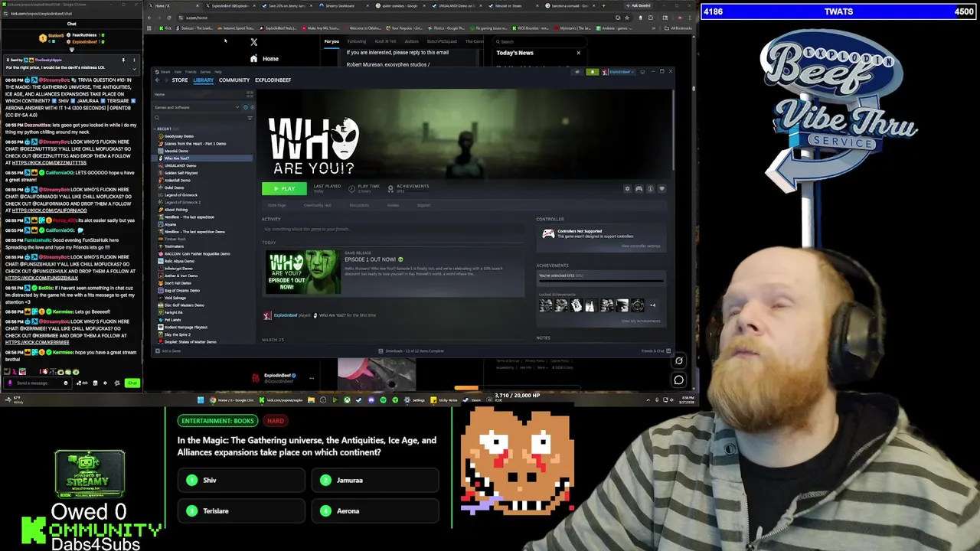Open the Community Hub link
Screen dimensions: 980x551
pos(317,205)
